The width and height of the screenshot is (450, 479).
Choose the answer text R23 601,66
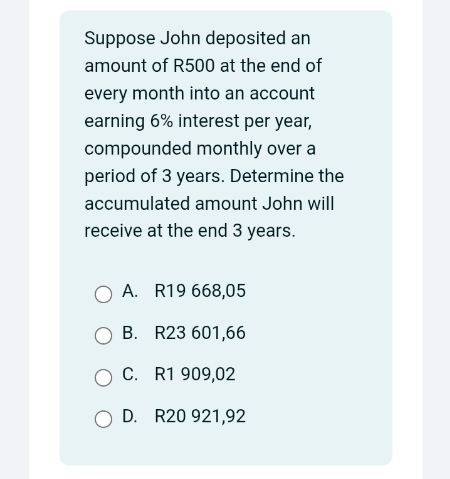[200, 333]
